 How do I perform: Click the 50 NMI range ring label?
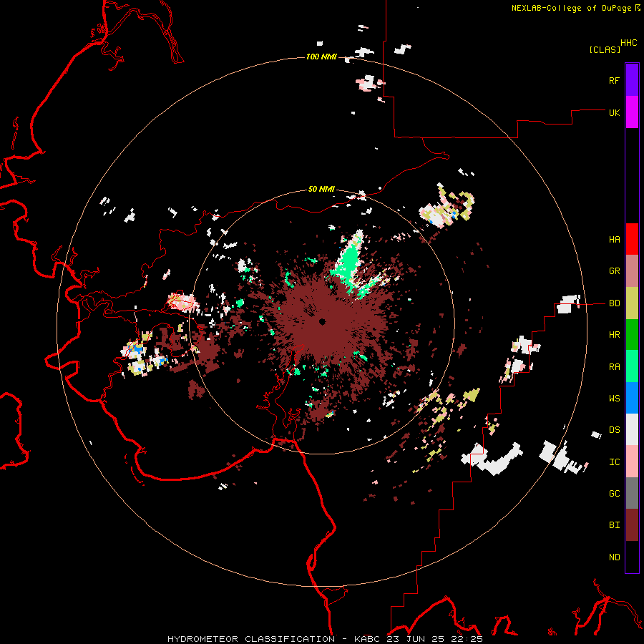tap(321, 190)
